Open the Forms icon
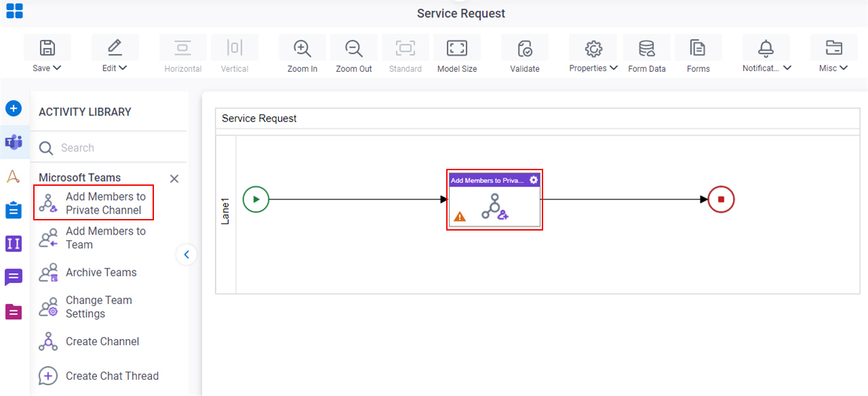 point(698,48)
